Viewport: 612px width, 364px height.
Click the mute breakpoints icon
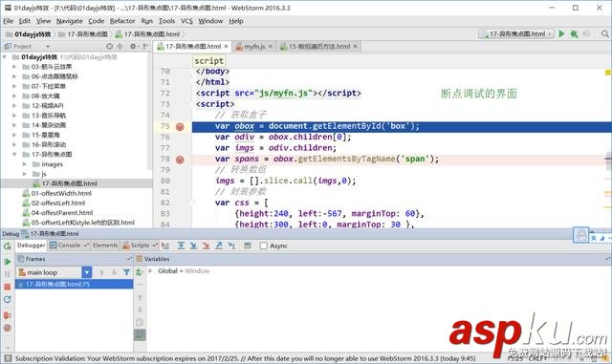pos(8,328)
